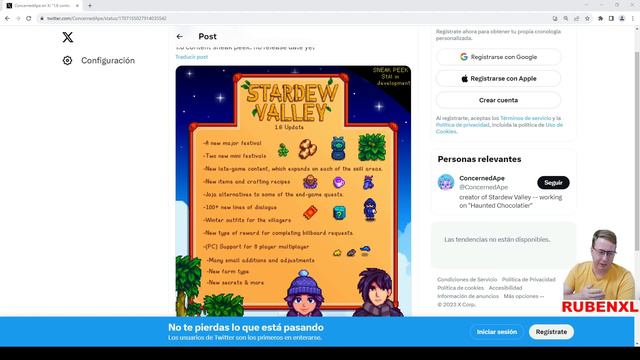Open ConcernedApe's profile avatar
The height and width of the screenshot is (360, 640).
point(446,182)
